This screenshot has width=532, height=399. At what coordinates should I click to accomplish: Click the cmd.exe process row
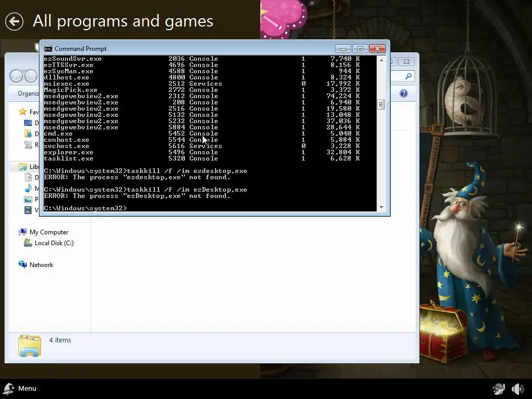tap(202, 134)
